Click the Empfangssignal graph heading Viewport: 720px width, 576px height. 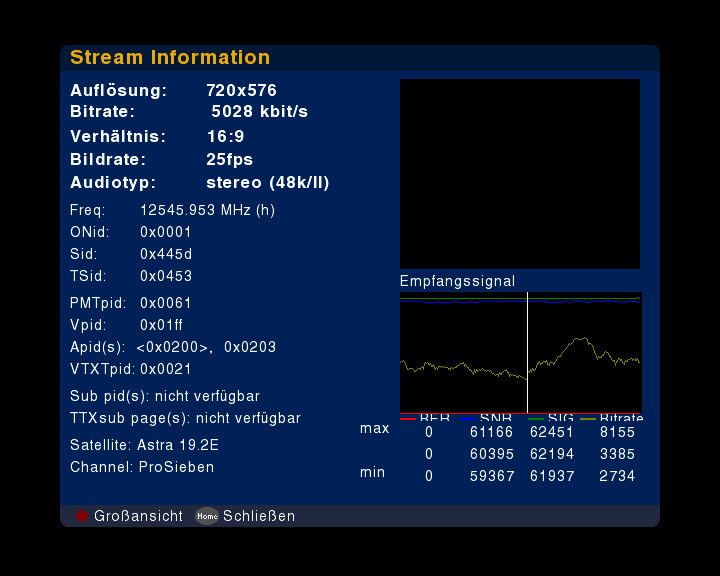tap(457, 281)
